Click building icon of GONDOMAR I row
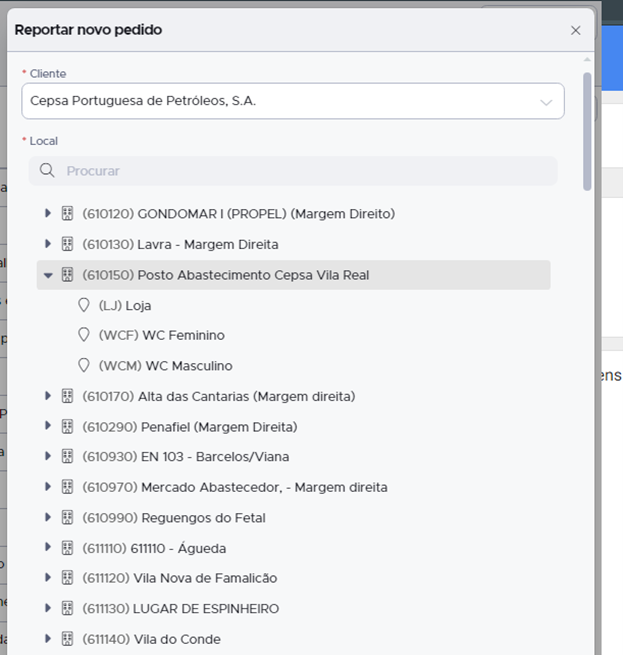 click(67, 213)
